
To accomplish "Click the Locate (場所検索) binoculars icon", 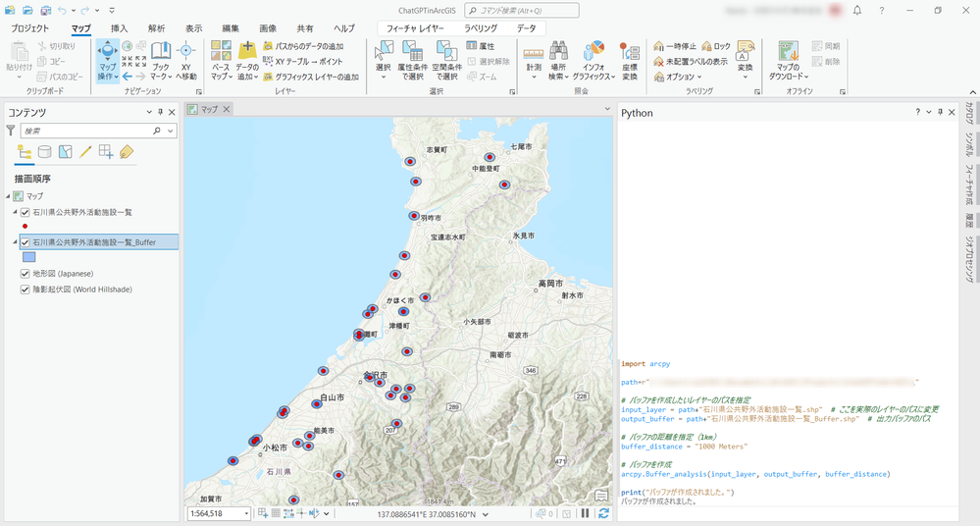I will pyautogui.click(x=558, y=53).
